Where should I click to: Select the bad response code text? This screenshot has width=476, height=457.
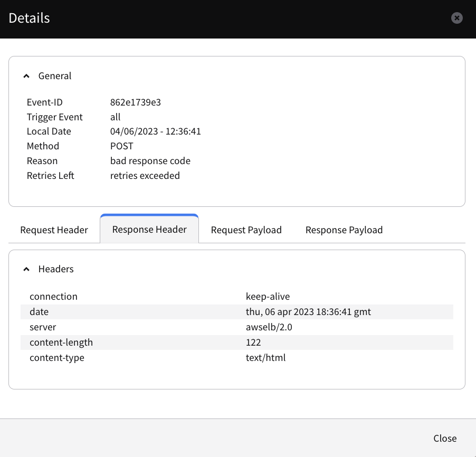click(x=150, y=161)
